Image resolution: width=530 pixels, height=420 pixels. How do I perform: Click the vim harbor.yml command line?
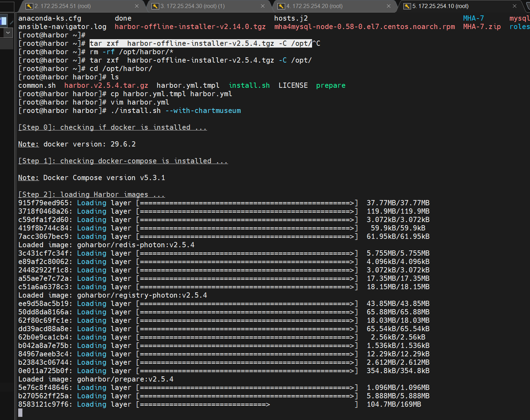coord(140,102)
